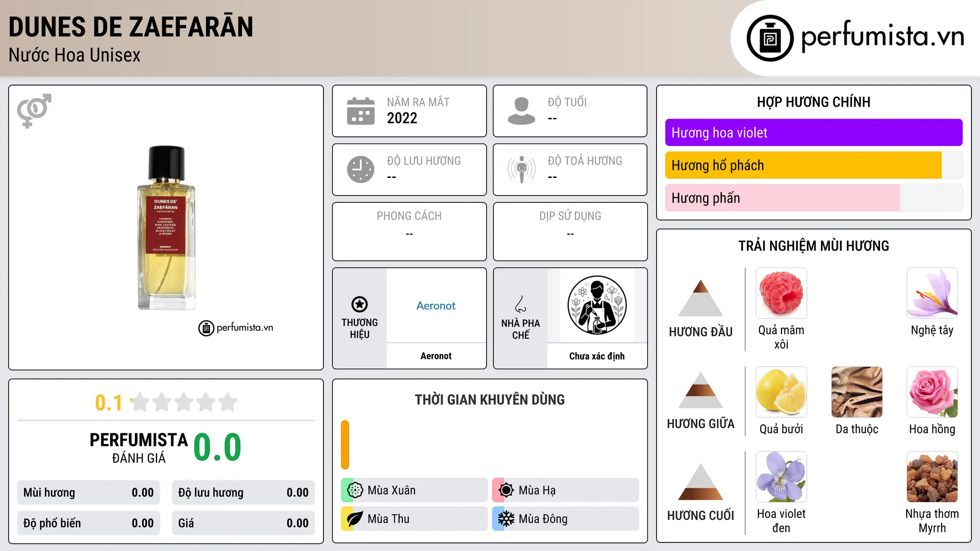Screen dimensions: 980x551
Task: Click the Quả bưởi grapefruit thumbnail
Action: 781,392
